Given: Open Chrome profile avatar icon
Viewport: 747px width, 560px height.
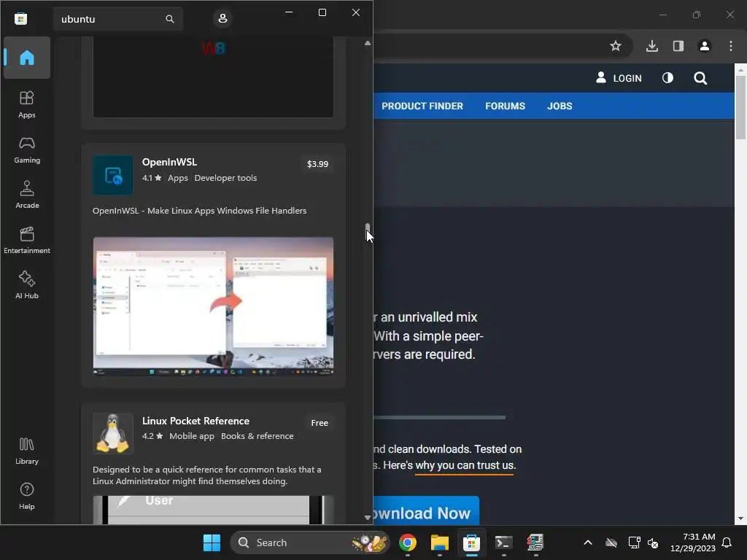Looking at the screenshot, I should (704, 46).
